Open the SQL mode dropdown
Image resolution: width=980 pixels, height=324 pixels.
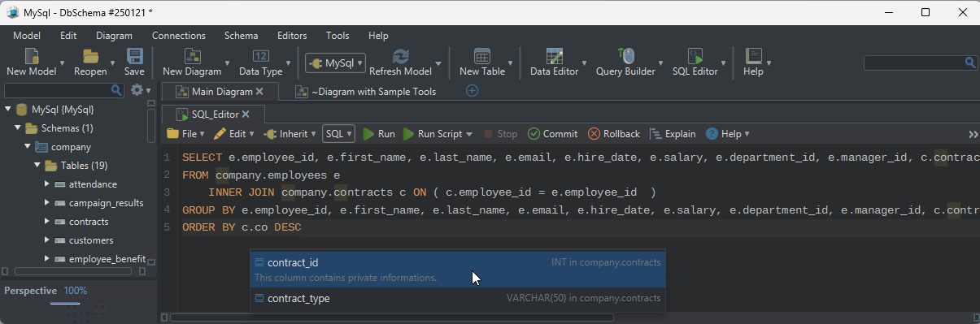pyautogui.click(x=338, y=134)
